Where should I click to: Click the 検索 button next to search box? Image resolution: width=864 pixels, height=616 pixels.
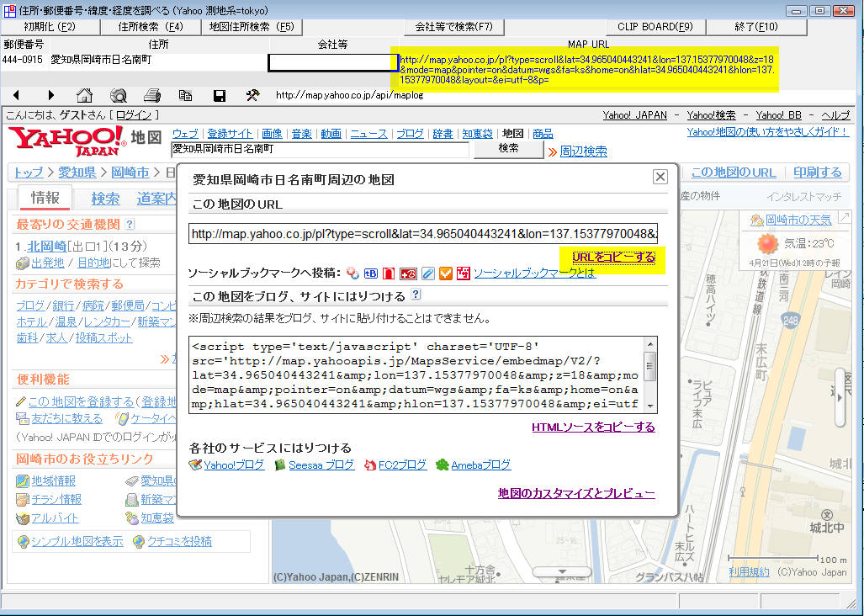[x=509, y=149]
